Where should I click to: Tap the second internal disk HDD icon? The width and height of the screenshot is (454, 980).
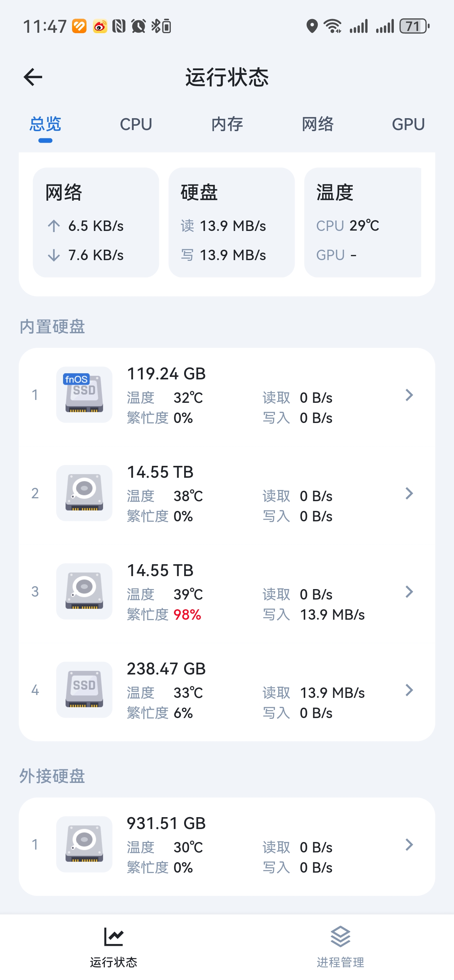click(x=84, y=493)
